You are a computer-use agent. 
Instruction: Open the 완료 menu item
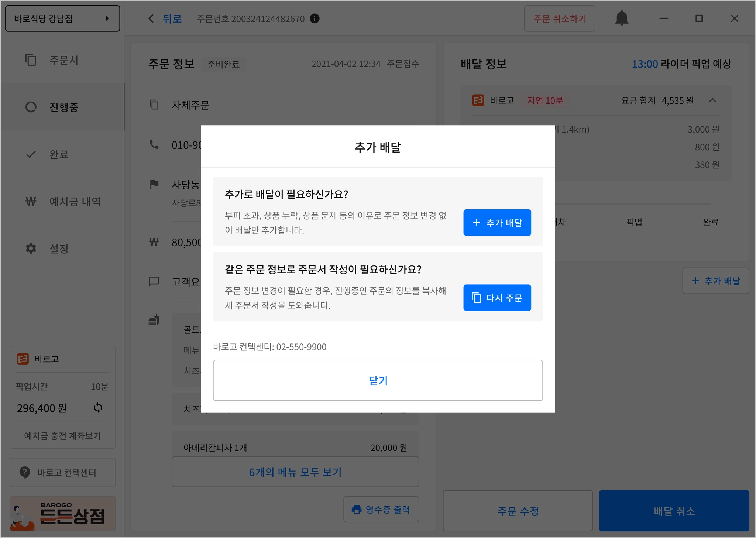(x=59, y=154)
